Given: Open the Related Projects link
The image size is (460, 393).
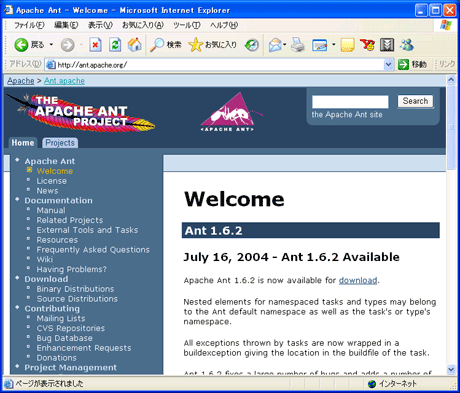Looking at the screenshot, I should pyautogui.click(x=70, y=220).
